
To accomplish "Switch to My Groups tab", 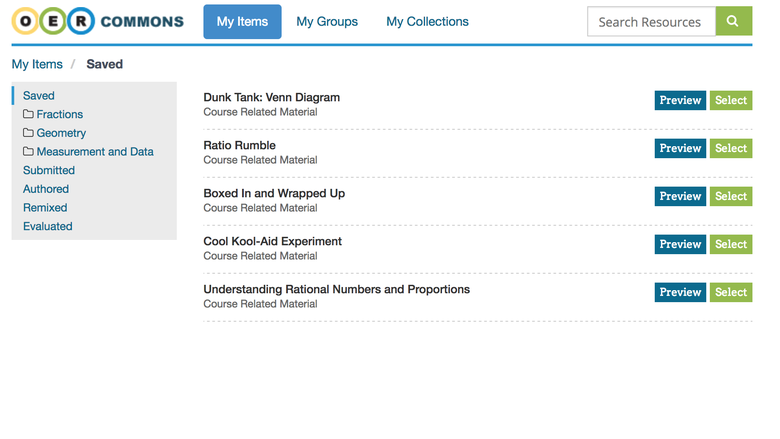I will click(x=327, y=21).
